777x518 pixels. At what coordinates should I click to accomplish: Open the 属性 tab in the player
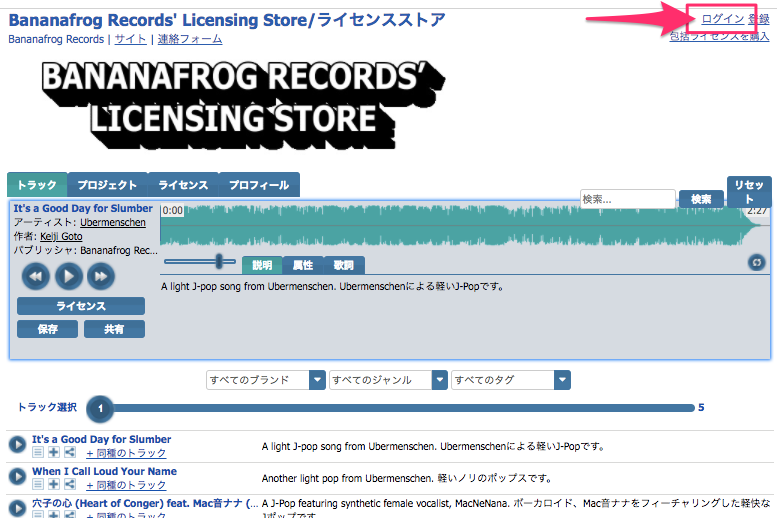303,265
